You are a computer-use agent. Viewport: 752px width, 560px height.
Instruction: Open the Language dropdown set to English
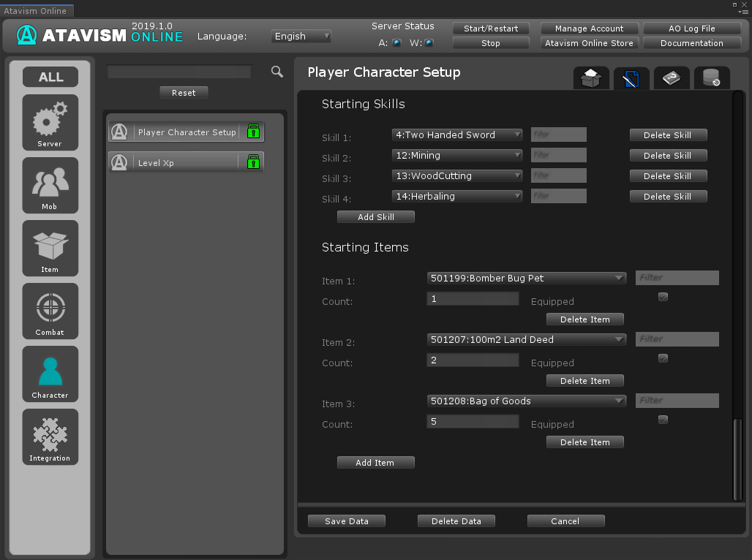tap(301, 36)
